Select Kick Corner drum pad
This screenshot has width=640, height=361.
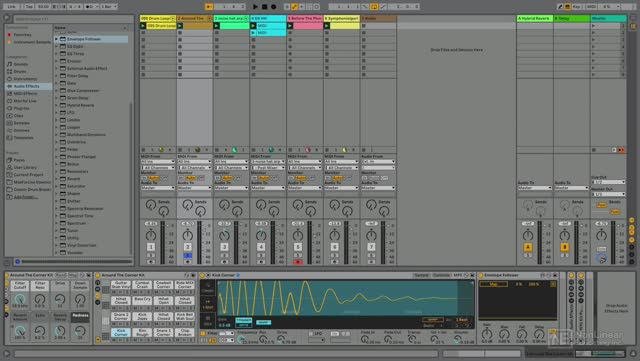[x=121, y=333]
